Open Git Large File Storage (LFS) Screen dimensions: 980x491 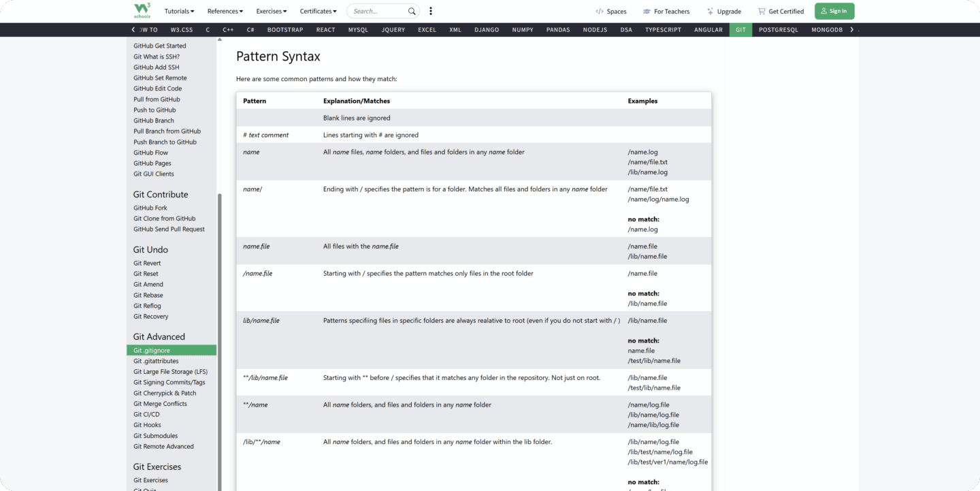point(171,372)
